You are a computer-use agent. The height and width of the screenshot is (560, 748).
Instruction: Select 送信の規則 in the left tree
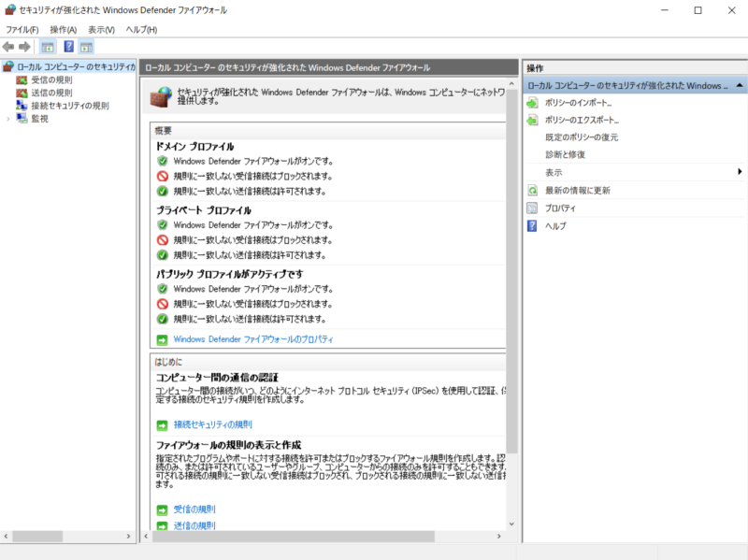coord(51,93)
